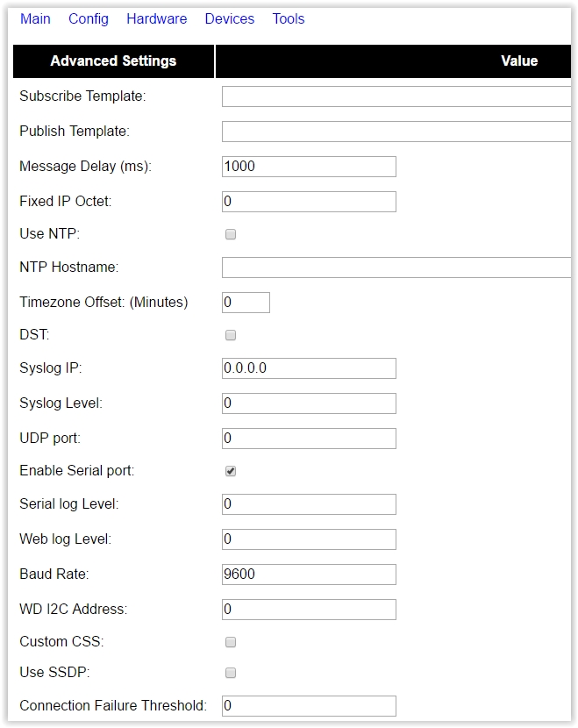
Task: Focus the NTP Hostname input
Action: coord(396,268)
